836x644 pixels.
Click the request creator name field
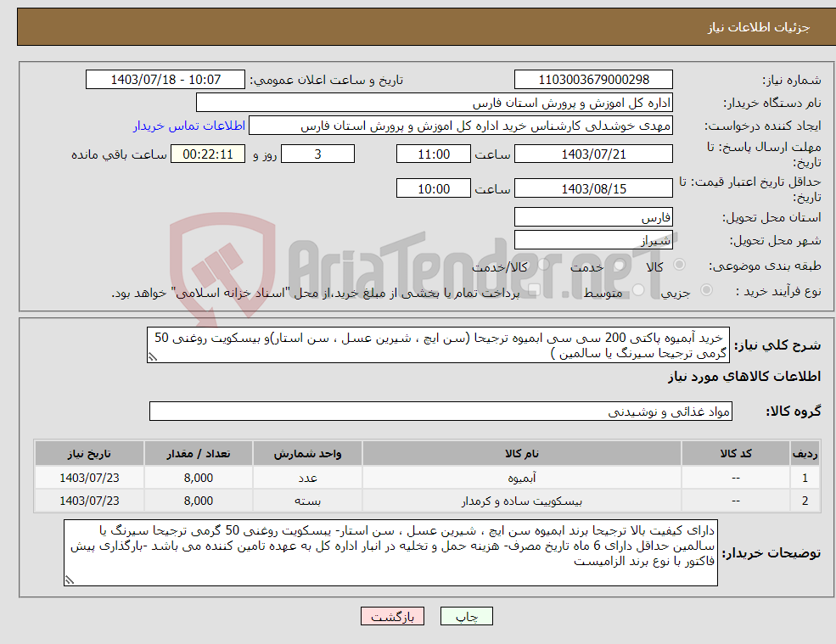click(461, 126)
